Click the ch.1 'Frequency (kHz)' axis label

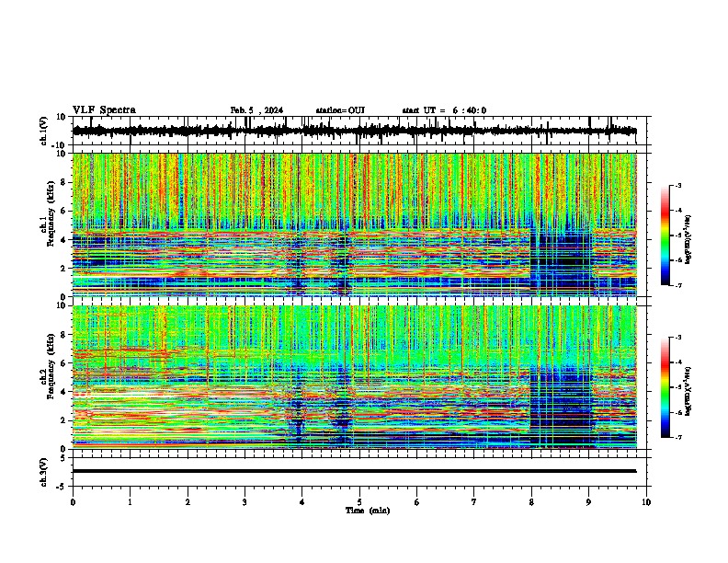[x=51, y=214]
